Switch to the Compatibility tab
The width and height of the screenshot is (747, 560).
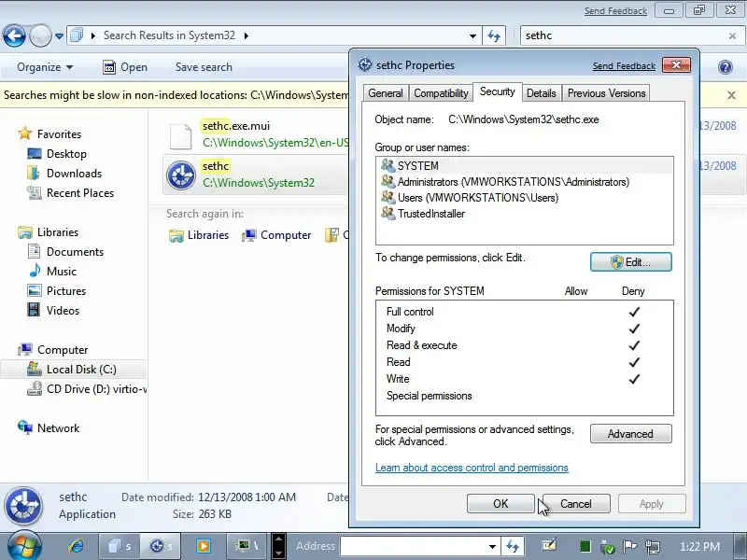[x=441, y=93]
